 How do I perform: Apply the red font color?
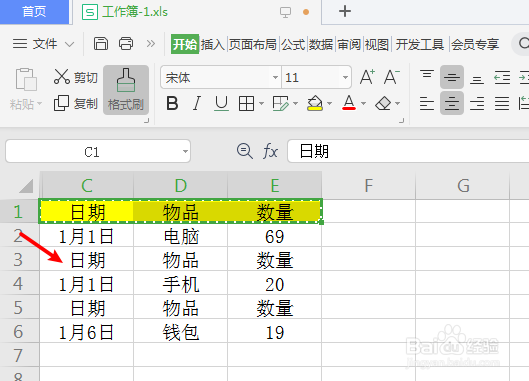point(349,103)
